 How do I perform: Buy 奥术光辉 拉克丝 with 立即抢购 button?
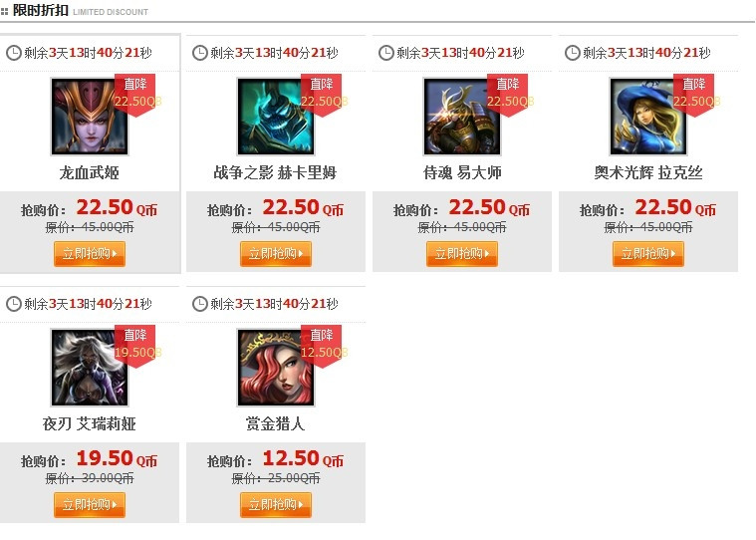pos(648,254)
